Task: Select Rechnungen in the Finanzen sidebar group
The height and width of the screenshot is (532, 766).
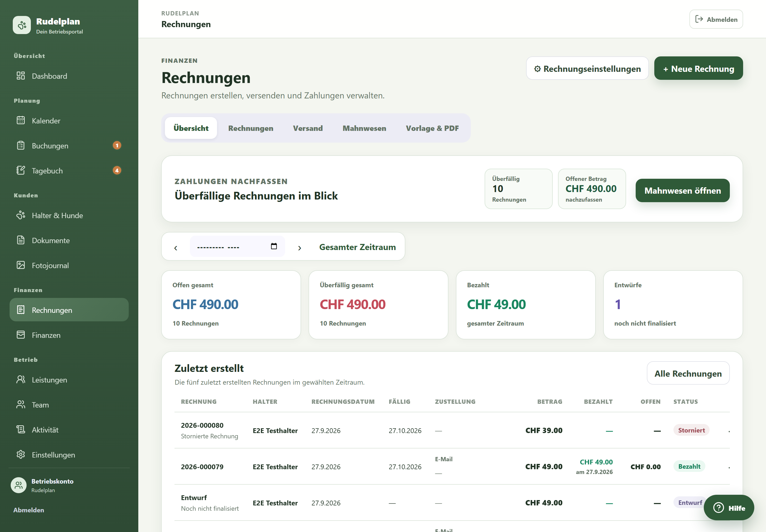Action: (x=69, y=310)
